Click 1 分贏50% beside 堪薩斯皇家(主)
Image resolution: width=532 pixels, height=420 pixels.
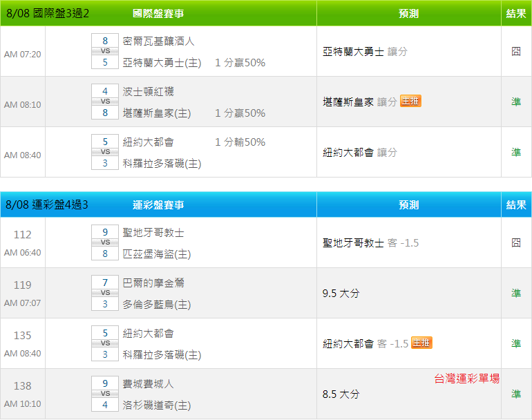click(x=240, y=113)
